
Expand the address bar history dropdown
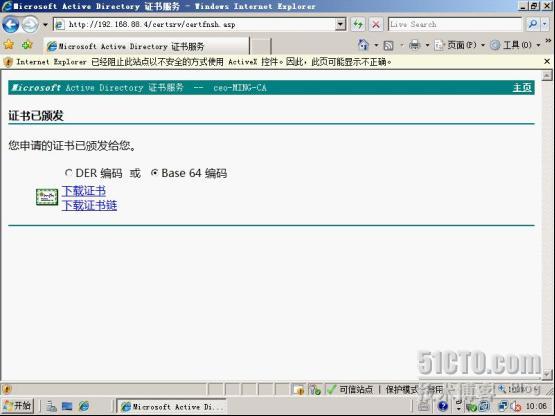340,24
